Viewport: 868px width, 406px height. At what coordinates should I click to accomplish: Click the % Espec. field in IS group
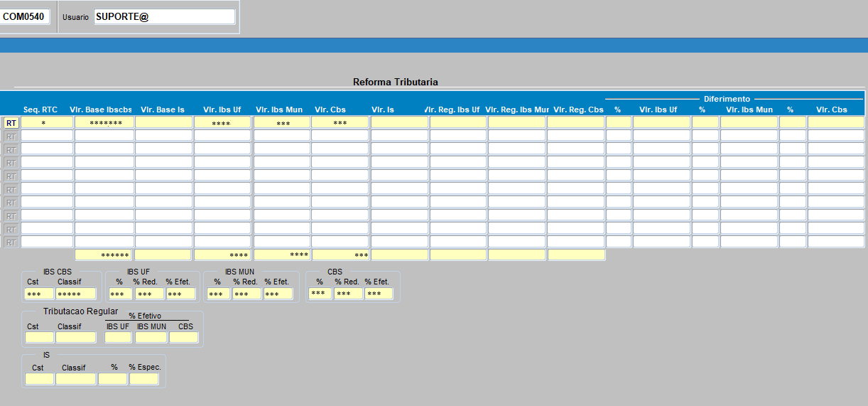(x=143, y=379)
